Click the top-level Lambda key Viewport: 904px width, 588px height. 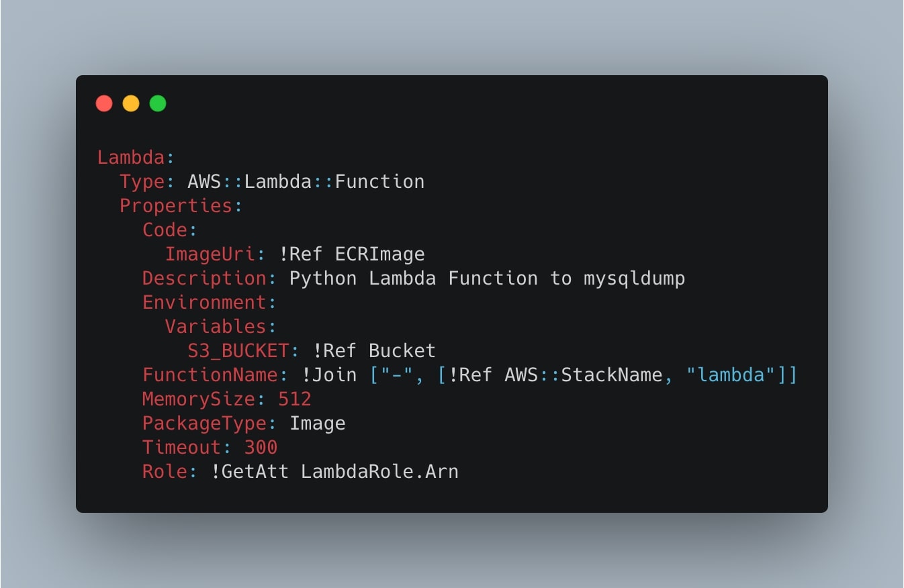(x=131, y=158)
